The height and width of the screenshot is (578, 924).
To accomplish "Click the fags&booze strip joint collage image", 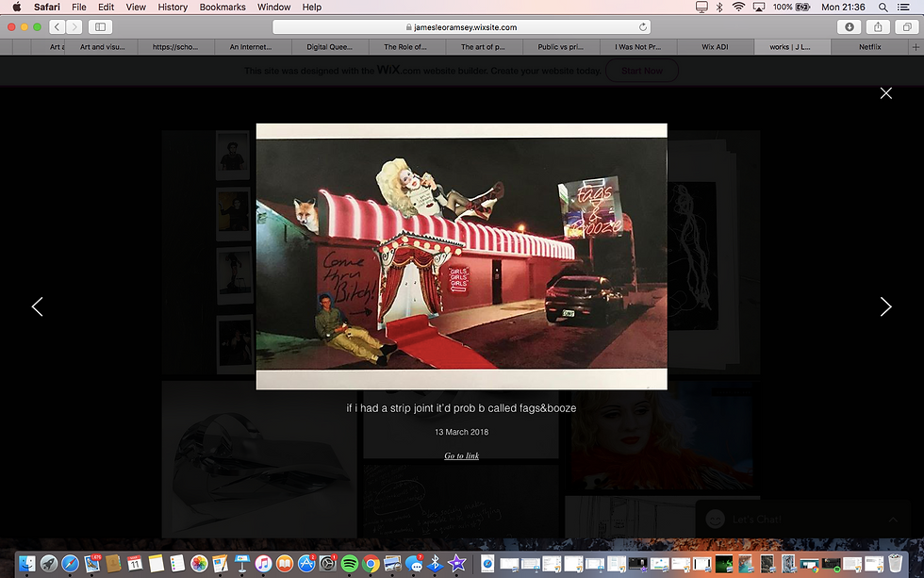I will [x=461, y=256].
